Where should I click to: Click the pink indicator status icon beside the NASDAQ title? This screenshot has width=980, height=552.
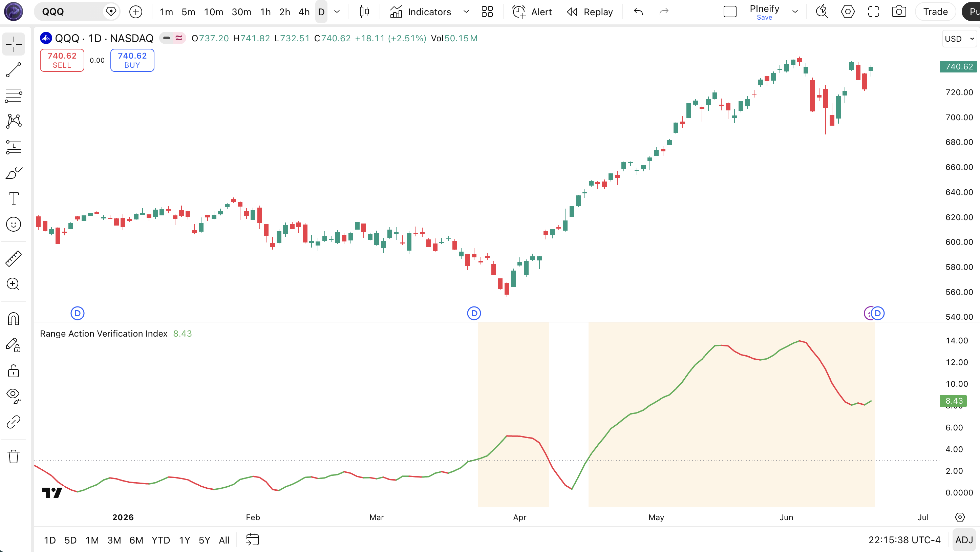tap(179, 38)
